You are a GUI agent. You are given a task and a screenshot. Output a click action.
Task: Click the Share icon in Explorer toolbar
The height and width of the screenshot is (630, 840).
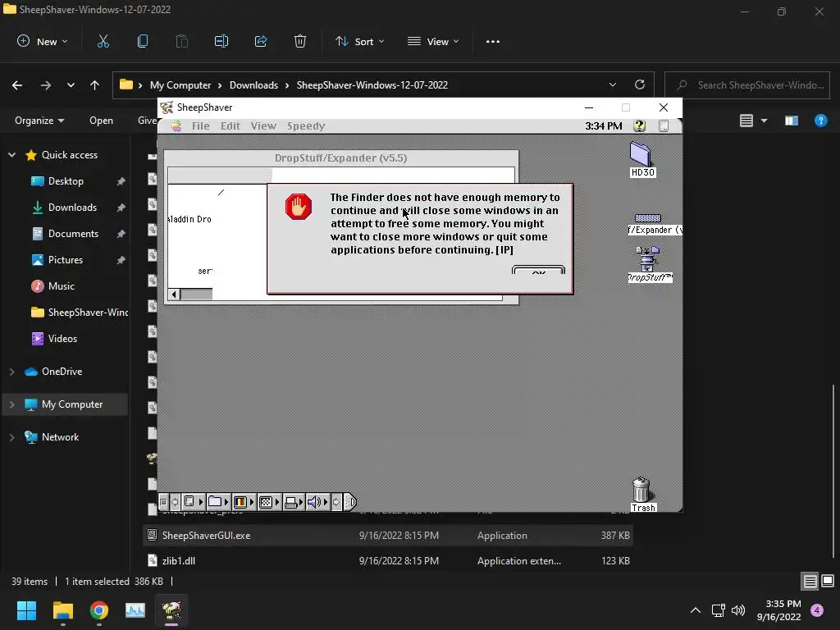point(261,41)
